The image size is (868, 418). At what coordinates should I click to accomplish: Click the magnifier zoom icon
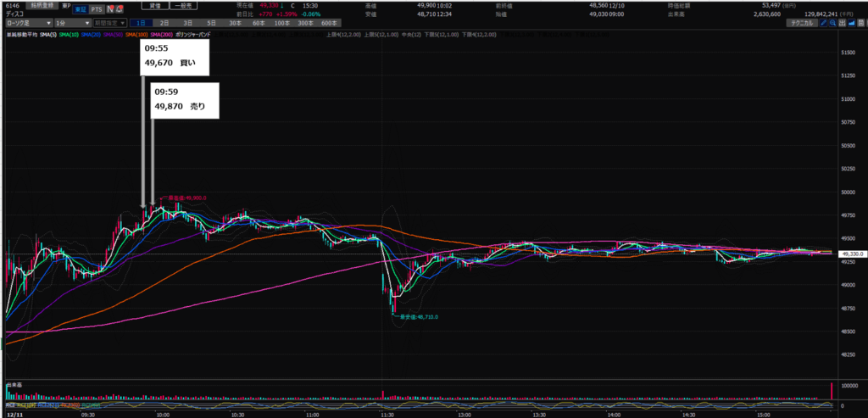pos(833,23)
